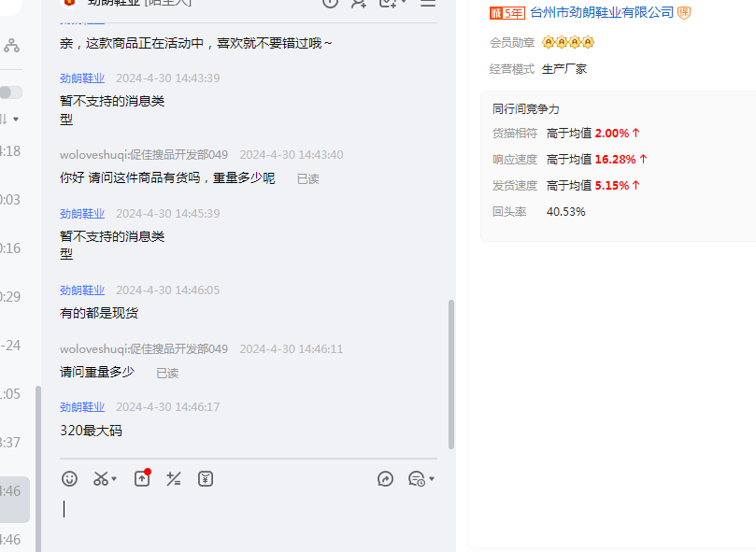Open the send file icon with red dot
Viewport: 756px width, 552px height.
(142, 478)
